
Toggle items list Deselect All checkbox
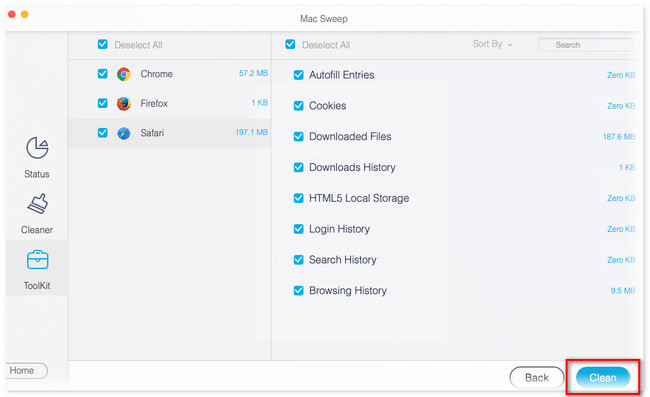point(290,44)
